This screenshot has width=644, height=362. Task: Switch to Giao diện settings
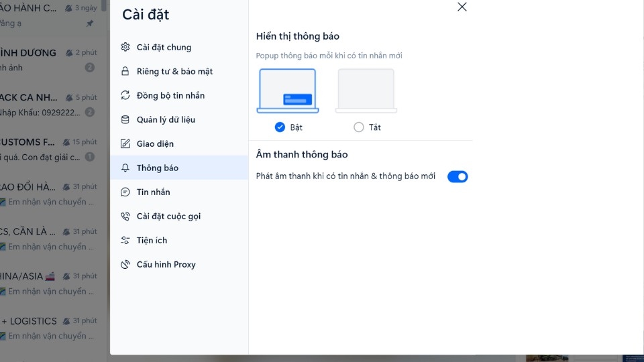pos(179,143)
